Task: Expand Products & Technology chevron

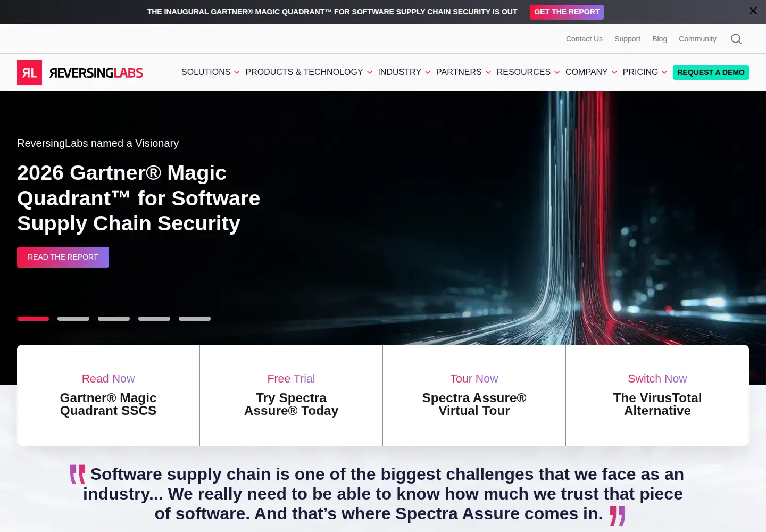Action: tap(370, 72)
